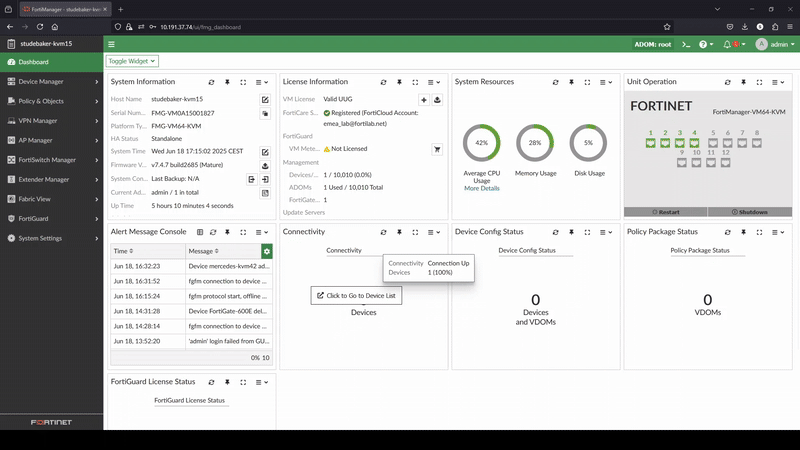The image size is (800, 450).
Task: Open System Information widget options menu
Action: (262, 82)
